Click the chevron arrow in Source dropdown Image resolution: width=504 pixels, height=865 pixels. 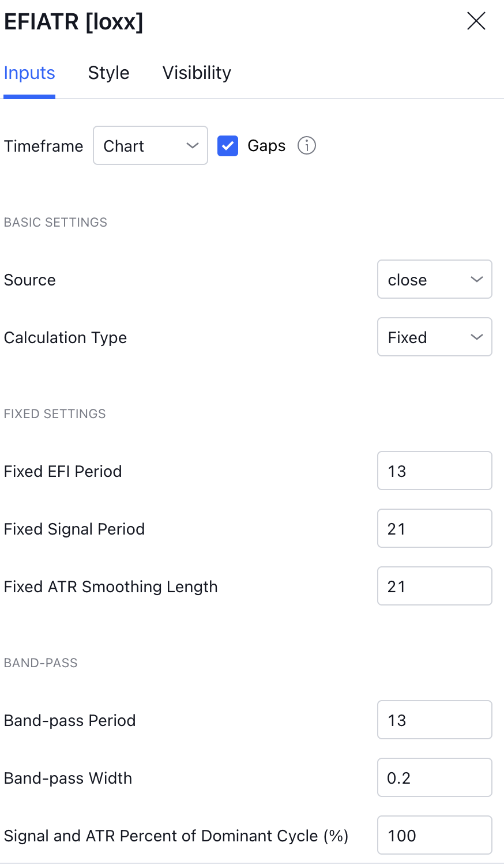pyautogui.click(x=477, y=280)
